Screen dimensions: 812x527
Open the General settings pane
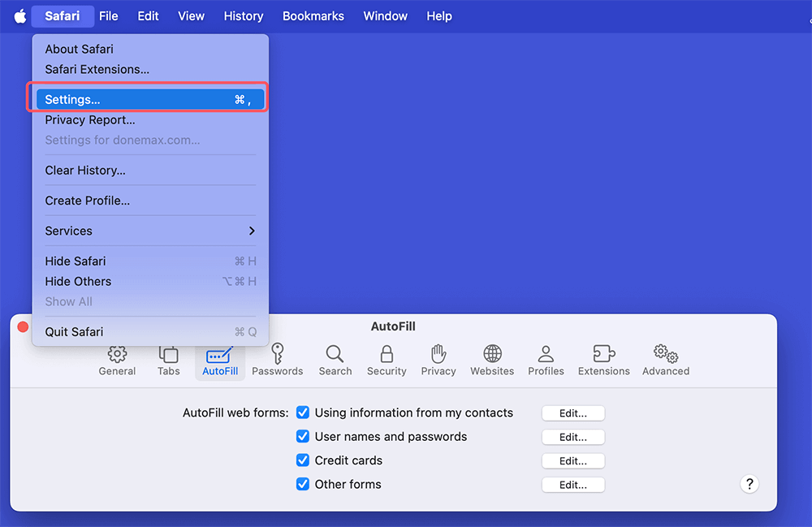click(117, 360)
